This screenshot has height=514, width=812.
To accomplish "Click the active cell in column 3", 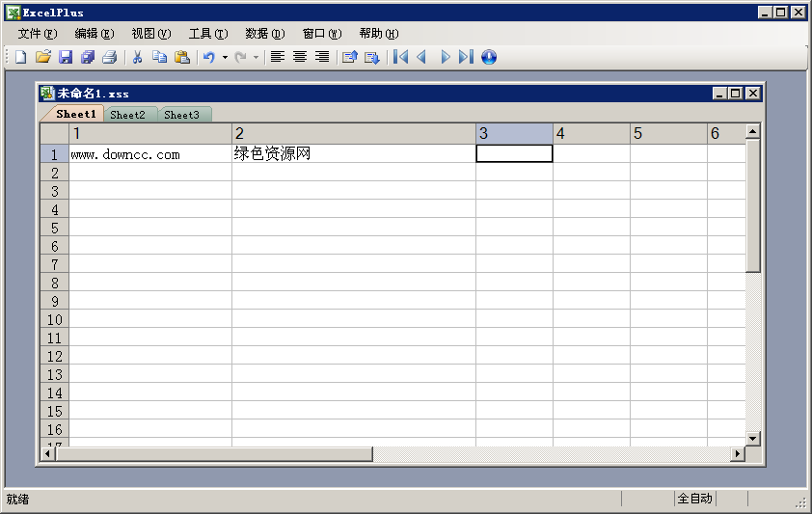I will [x=514, y=153].
